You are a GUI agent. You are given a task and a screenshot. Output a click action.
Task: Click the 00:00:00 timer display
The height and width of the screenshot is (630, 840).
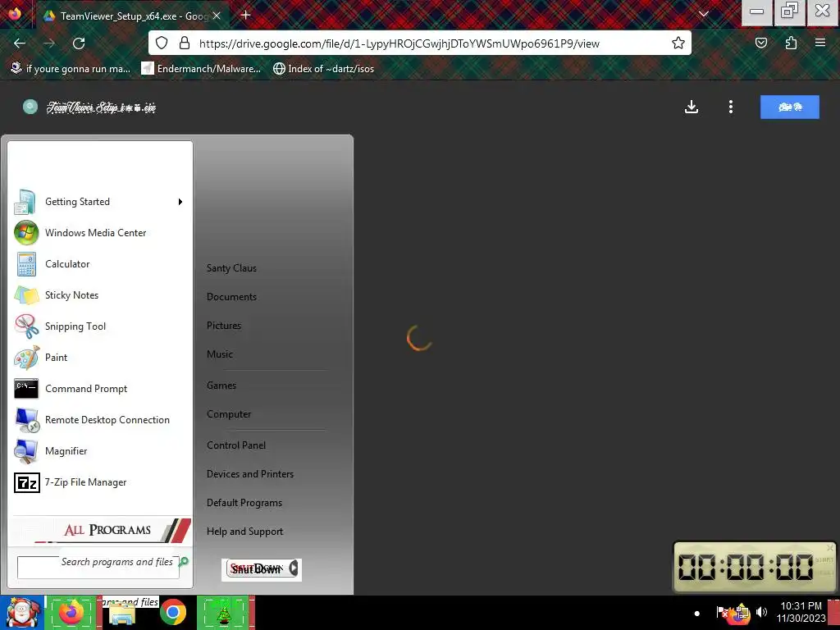pyautogui.click(x=746, y=567)
